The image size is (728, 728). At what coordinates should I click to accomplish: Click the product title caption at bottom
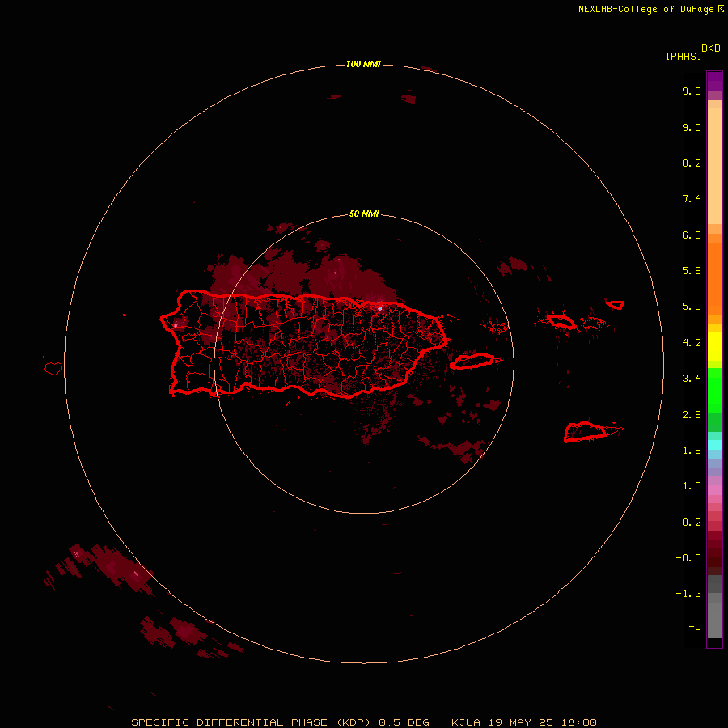coord(363,722)
